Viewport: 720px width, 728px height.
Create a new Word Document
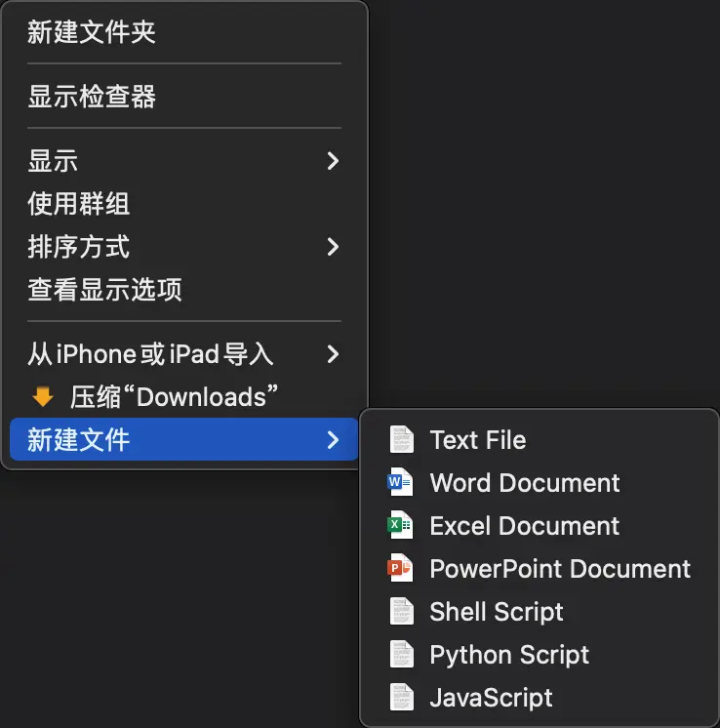pos(540,482)
